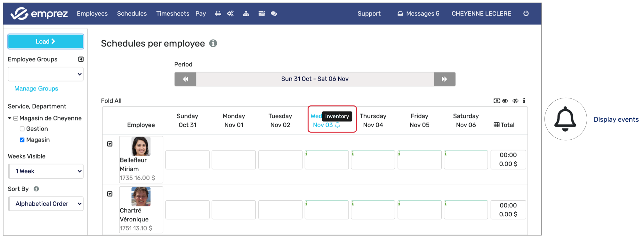Image resolution: width=644 pixels, height=239 pixels.
Task: Open the print icon in navbar
Action: tap(218, 13)
